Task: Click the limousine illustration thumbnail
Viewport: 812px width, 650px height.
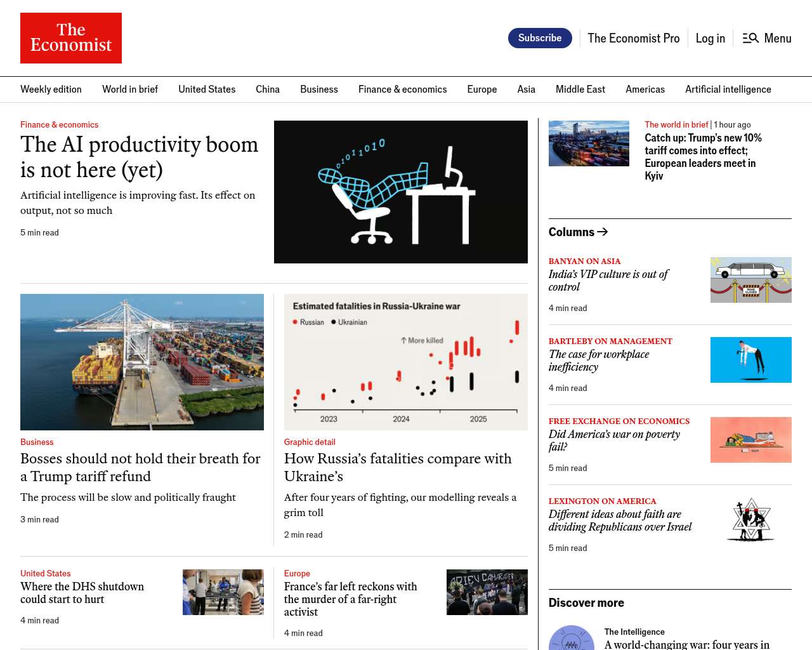Action: tap(751, 280)
